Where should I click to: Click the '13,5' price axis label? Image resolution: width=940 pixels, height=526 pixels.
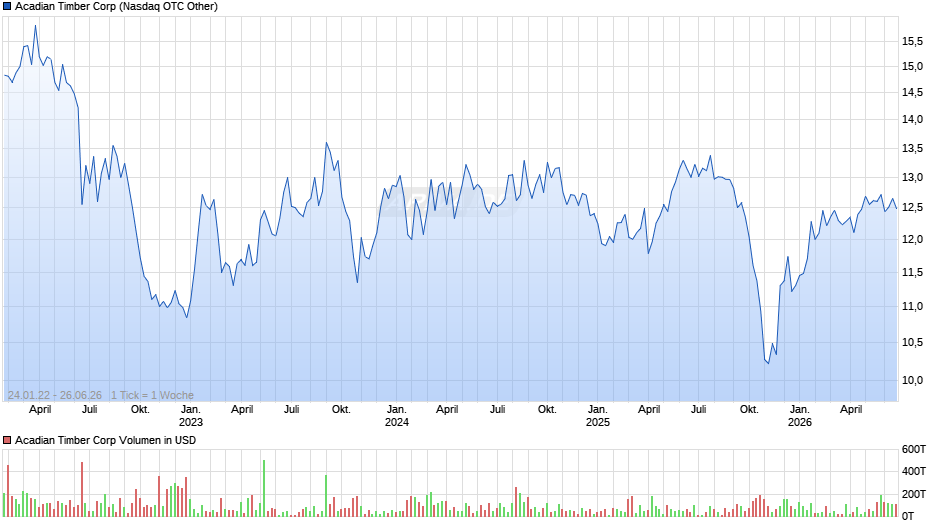[x=912, y=148]
